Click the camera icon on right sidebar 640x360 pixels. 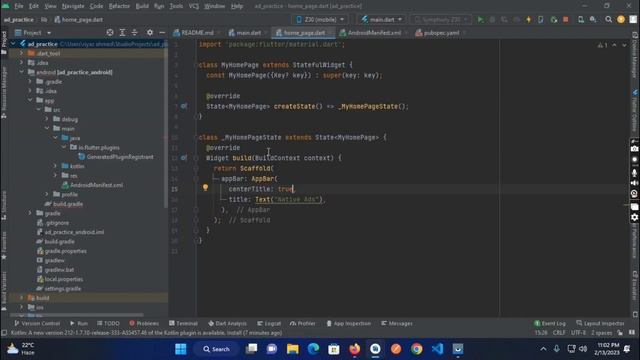point(634,149)
